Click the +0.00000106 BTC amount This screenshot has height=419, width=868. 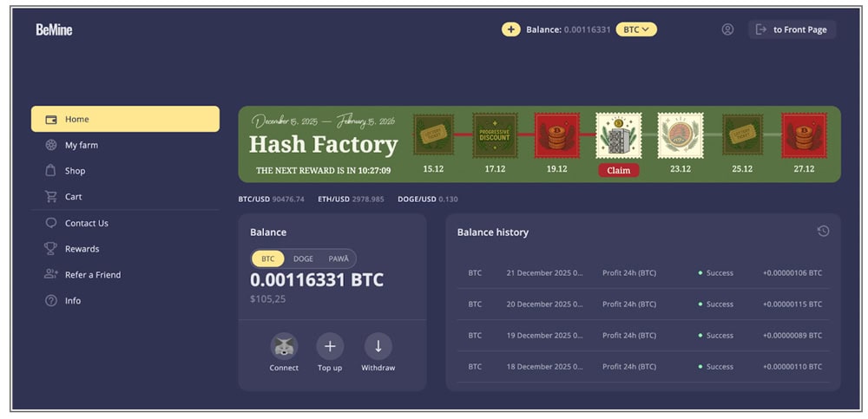click(792, 273)
